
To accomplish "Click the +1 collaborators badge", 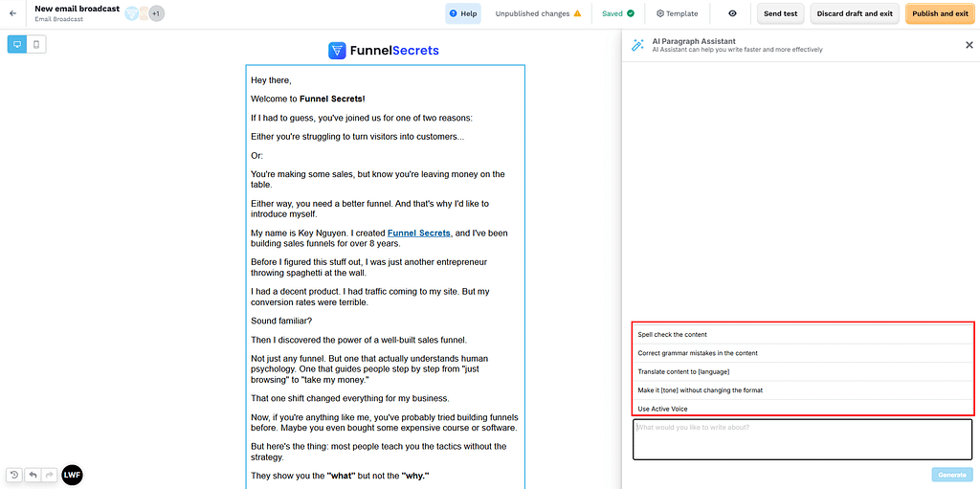I will (x=156, y=13).
